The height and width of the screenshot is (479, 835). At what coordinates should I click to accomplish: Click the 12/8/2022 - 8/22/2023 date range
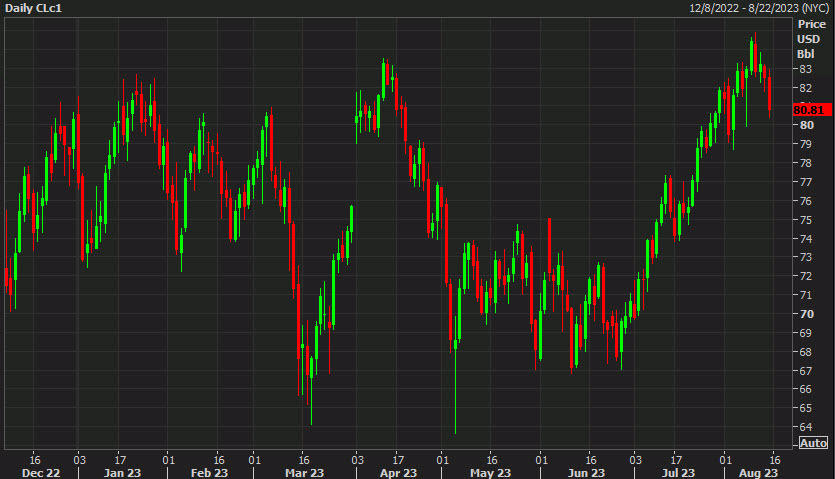[x=759, y=8]
